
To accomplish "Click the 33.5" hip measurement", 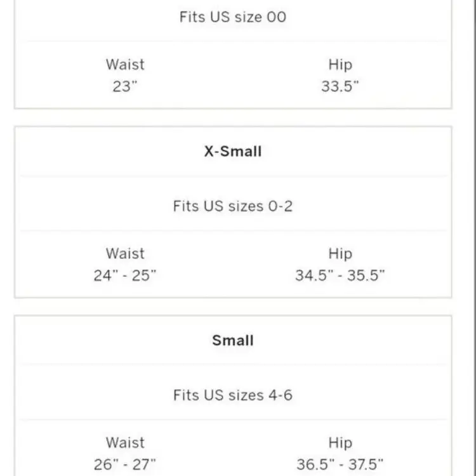I will point(340,86).
